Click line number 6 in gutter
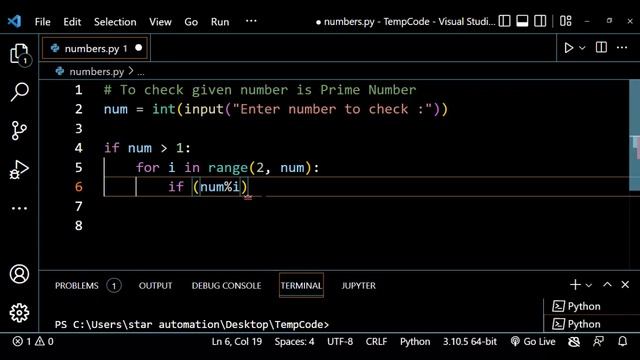The width and height of the screenshot is (640, 360). coord(79,187)
